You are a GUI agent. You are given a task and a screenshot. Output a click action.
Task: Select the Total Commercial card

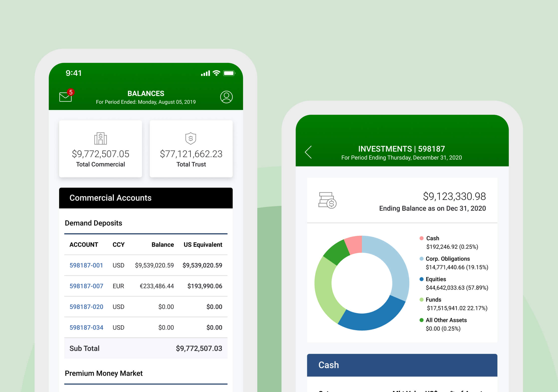(100, 149)
